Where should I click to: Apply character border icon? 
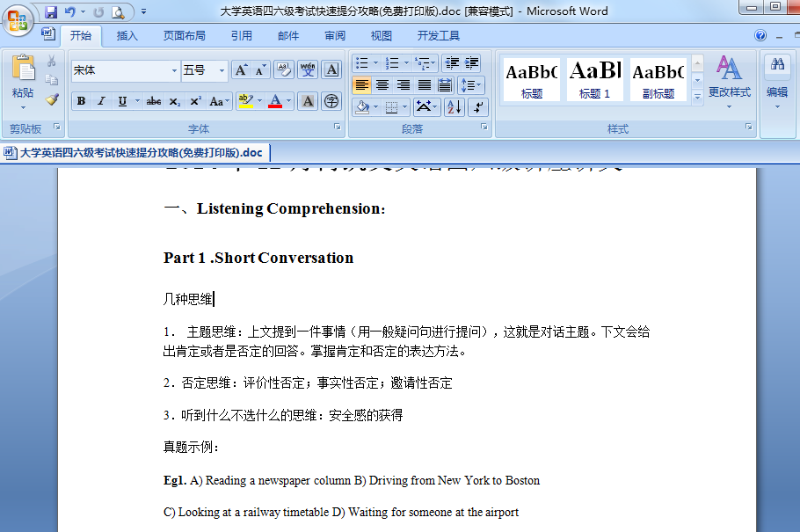click(331, 70)
